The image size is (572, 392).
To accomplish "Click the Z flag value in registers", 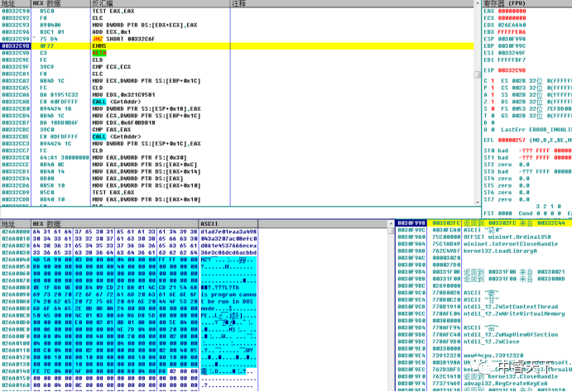I will [x=493, y=102].
